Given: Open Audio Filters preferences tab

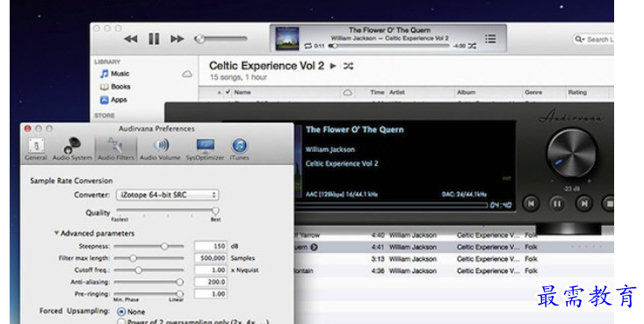Looking at the screenshot, I should coord(116,149).
